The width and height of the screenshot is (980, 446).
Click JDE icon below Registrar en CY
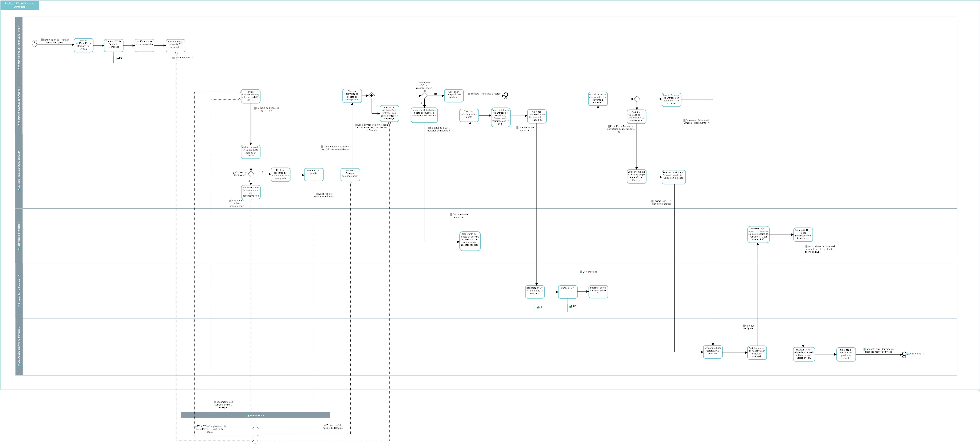click(x=538, y=307)
